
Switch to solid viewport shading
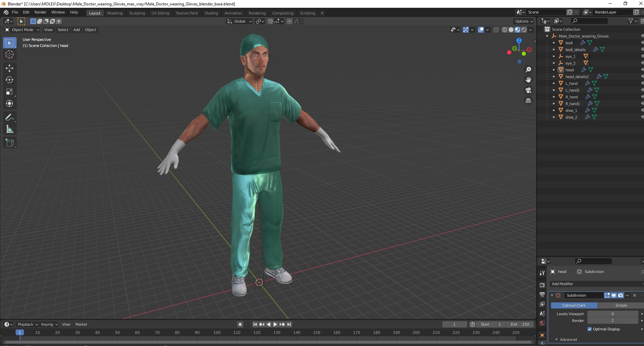click(511, 30)
